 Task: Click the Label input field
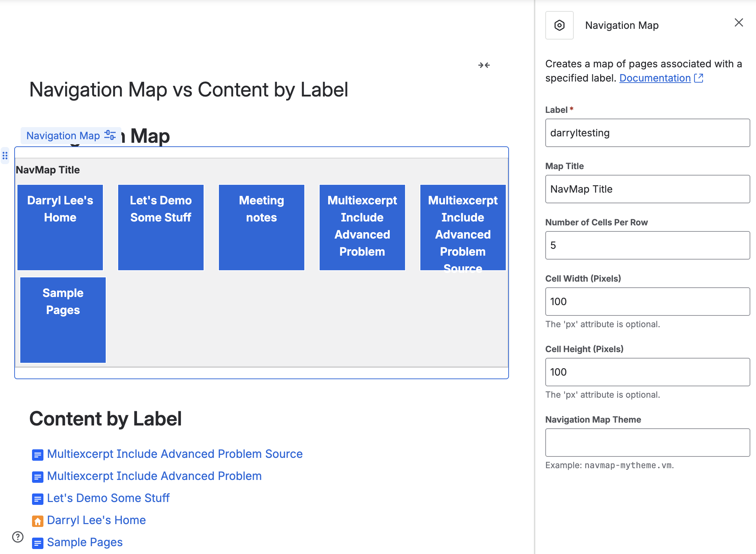click(647, 133)
